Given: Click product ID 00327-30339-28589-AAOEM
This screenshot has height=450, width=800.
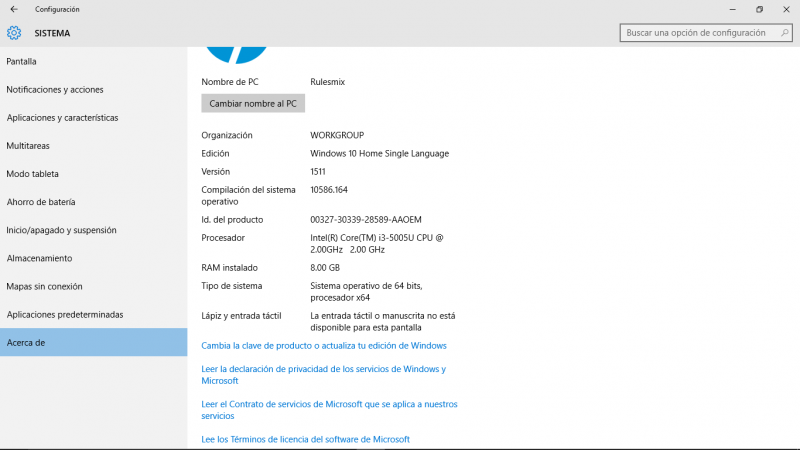Looking at the screenshot, I should [366, 219].
